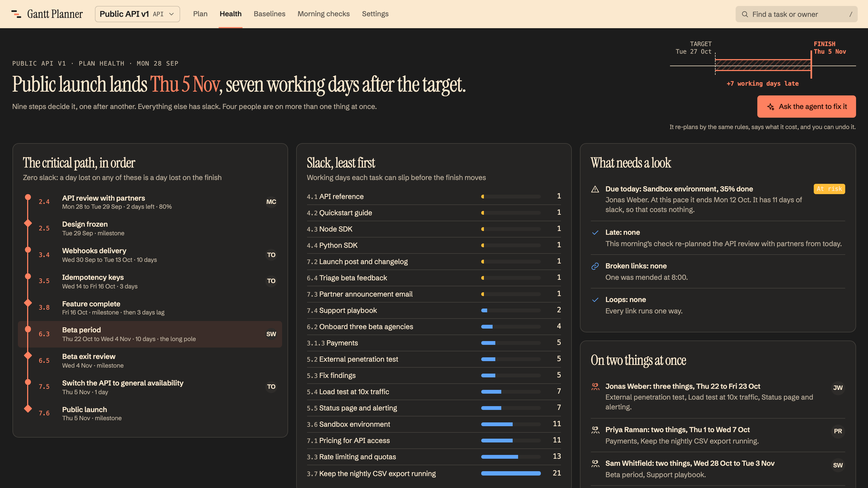Image resolution: width=868 pixels, height=488 pixels.
Task: Select the 6.2 Onboard three beta agencies row
Action: click(x=434, y=327)
